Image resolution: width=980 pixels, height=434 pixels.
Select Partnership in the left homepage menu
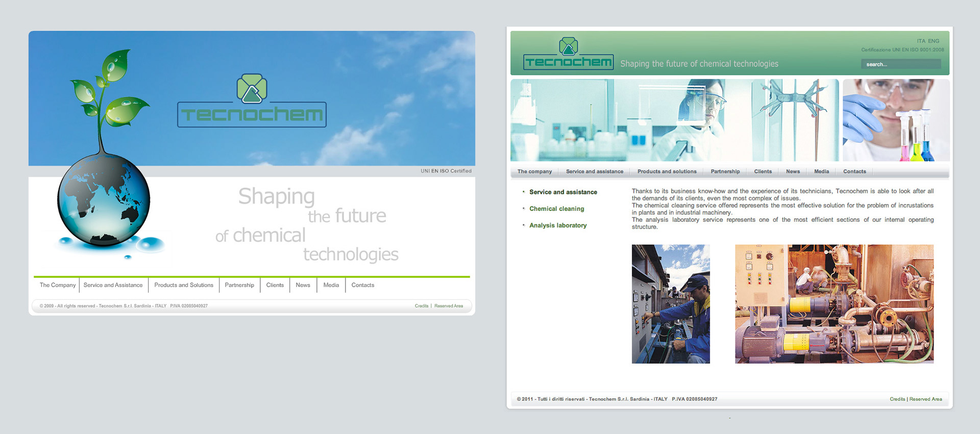(x=239, y=285)
